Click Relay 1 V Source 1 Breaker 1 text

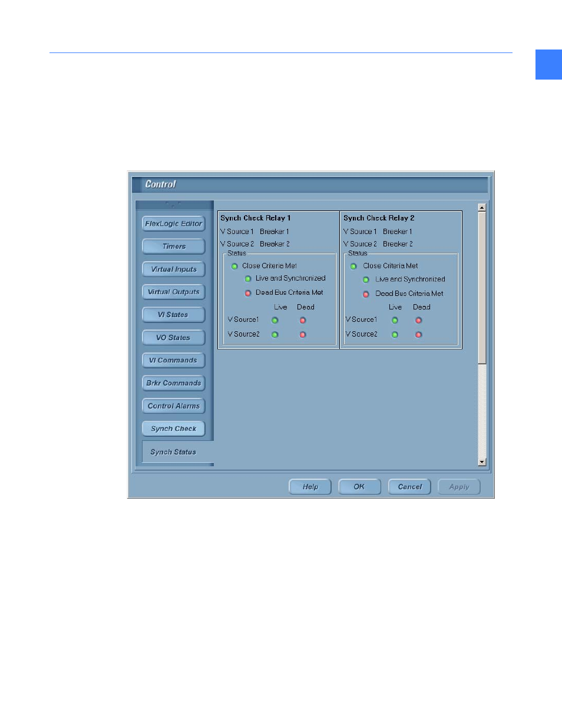pyautogui.click(x=254, y=232)
